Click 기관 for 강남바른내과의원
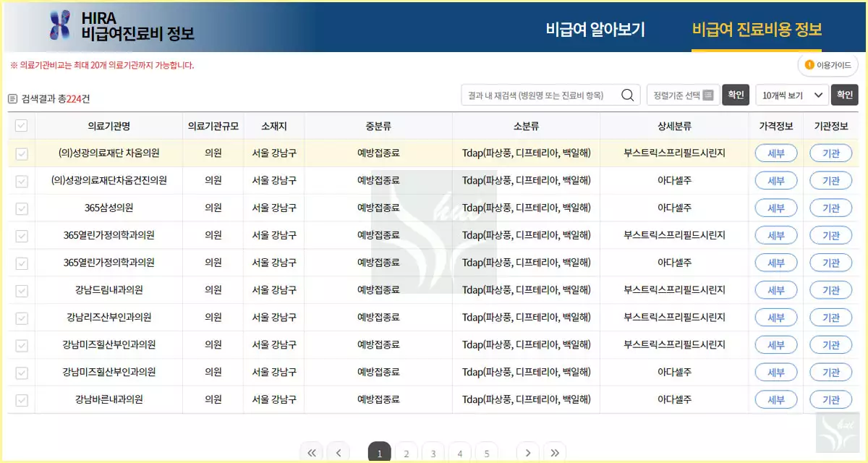The height and width of the screenshot is (463, 868). point(830,400)
